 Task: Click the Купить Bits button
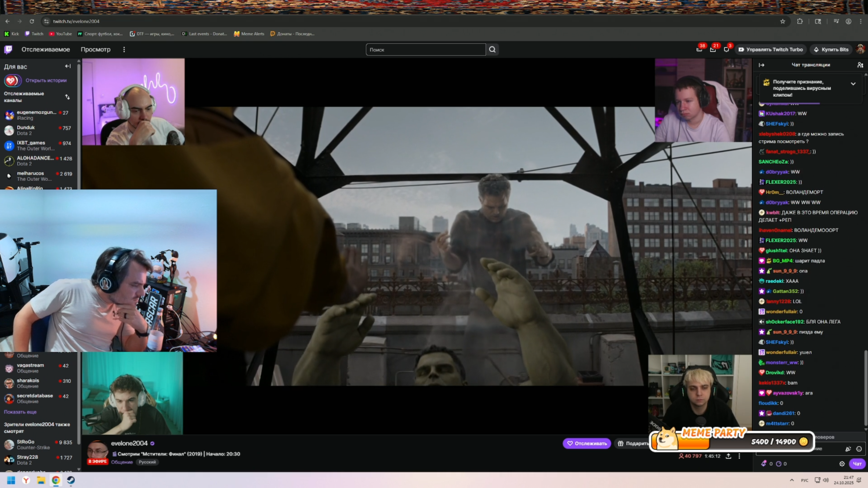(x=831, y=50)
